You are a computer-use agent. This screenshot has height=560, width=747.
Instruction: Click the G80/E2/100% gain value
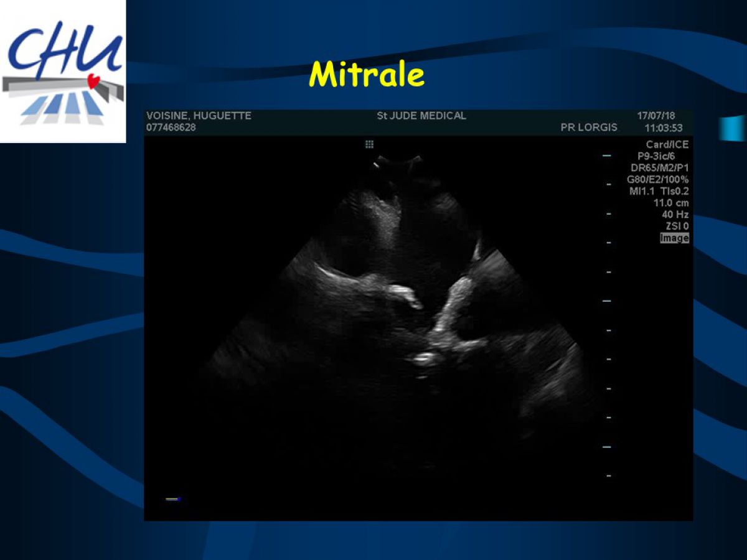tap(658, 180)
